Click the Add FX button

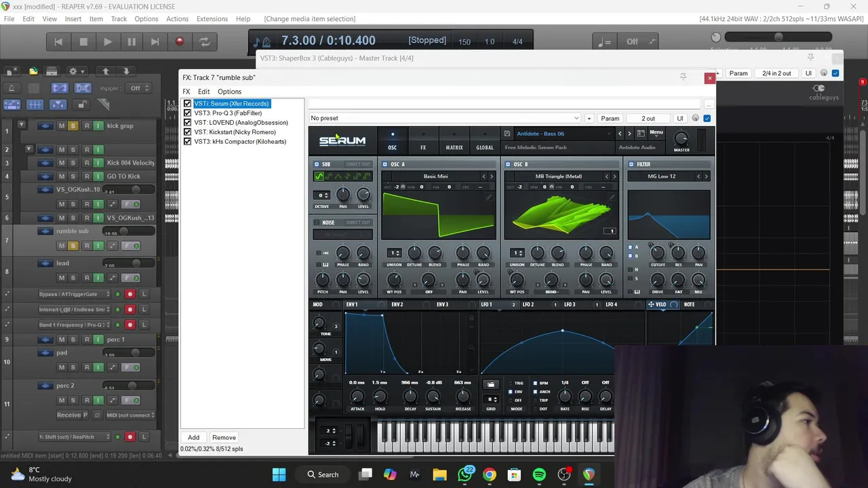[x=193, y=437]
